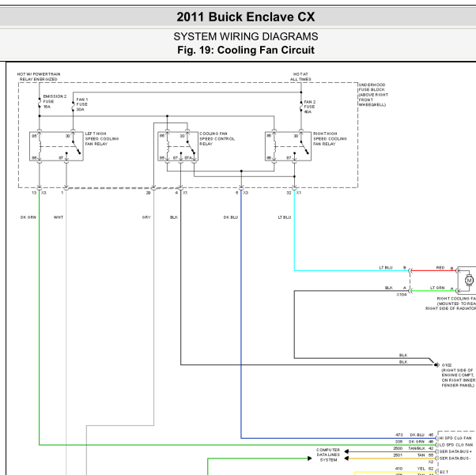Click the 'TAN/BLK' wire color label

[x=417, y=448]
